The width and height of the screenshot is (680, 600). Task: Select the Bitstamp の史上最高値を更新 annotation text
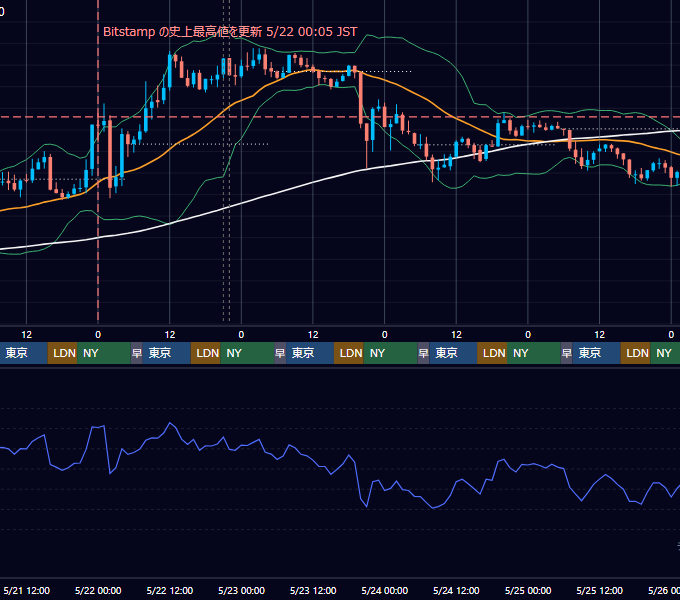coord(230,32)
